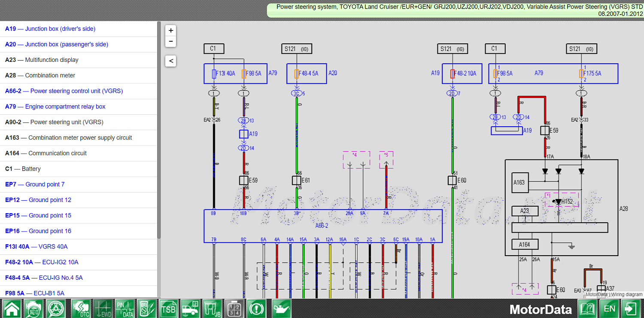
Task: Click F13I 40A fuse symbol in diagram
Action: tap(214, 74)
